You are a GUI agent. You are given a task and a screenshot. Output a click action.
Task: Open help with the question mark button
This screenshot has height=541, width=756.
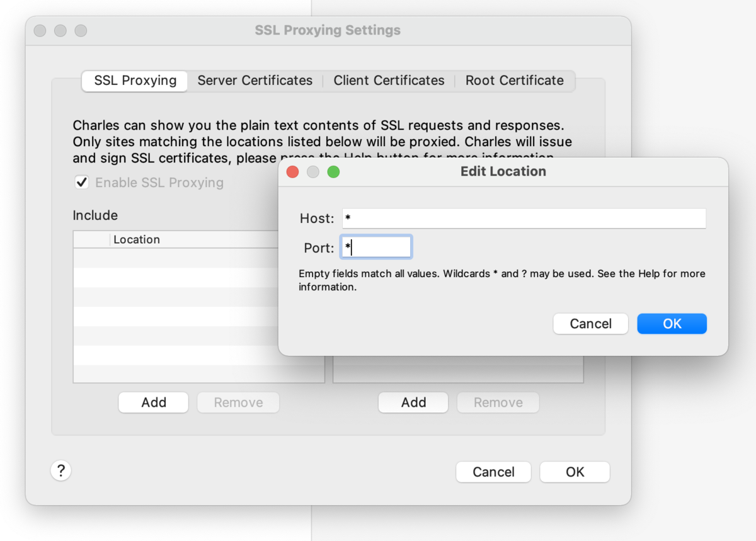coord(60,470)
